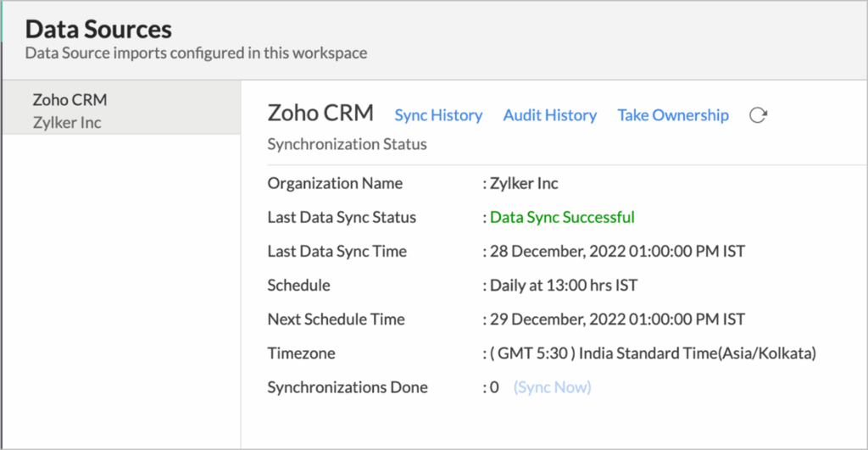Image resolution: width=868 pixels, height=450 pixels.
Task: Open the Audit History link
Action: pyautogui.click(x=549, y=115)
